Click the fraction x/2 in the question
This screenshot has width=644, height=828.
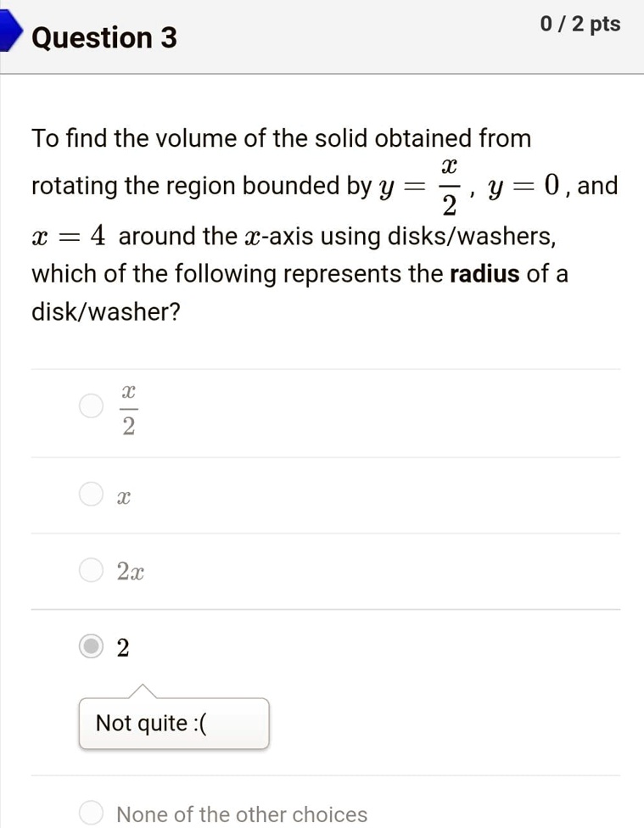coord(449,184)
